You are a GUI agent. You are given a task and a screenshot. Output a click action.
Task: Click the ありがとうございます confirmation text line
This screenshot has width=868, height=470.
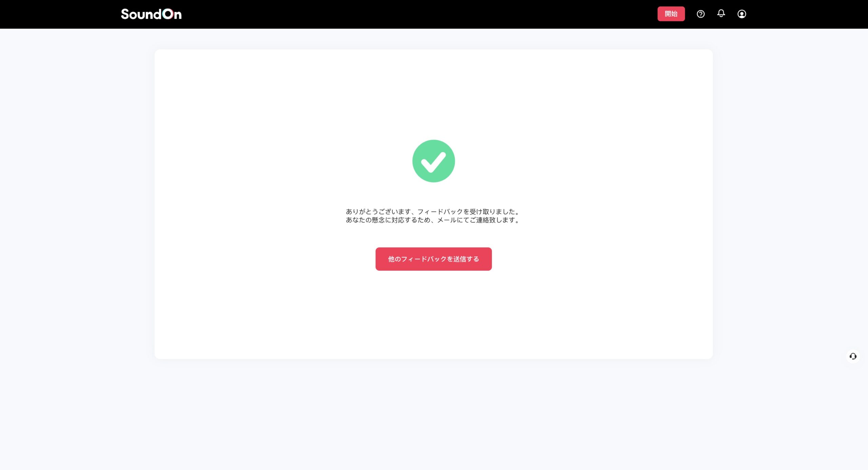[433, 212]
